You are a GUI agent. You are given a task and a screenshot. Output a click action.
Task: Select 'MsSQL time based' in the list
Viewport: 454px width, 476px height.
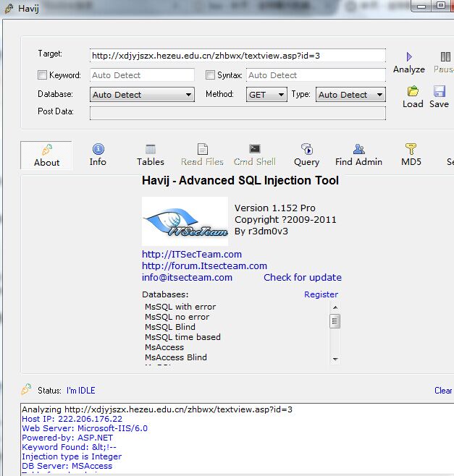tap(182, 337)
